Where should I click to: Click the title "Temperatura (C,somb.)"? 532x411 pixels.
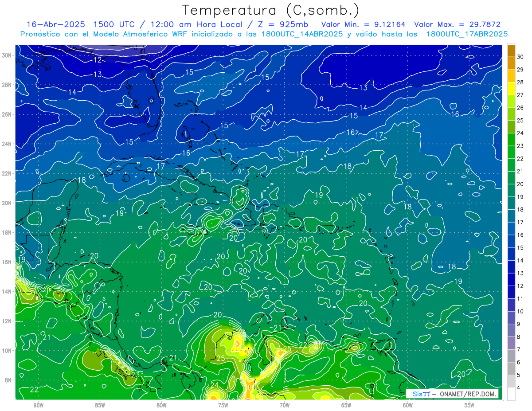click(x=270, y=10)
